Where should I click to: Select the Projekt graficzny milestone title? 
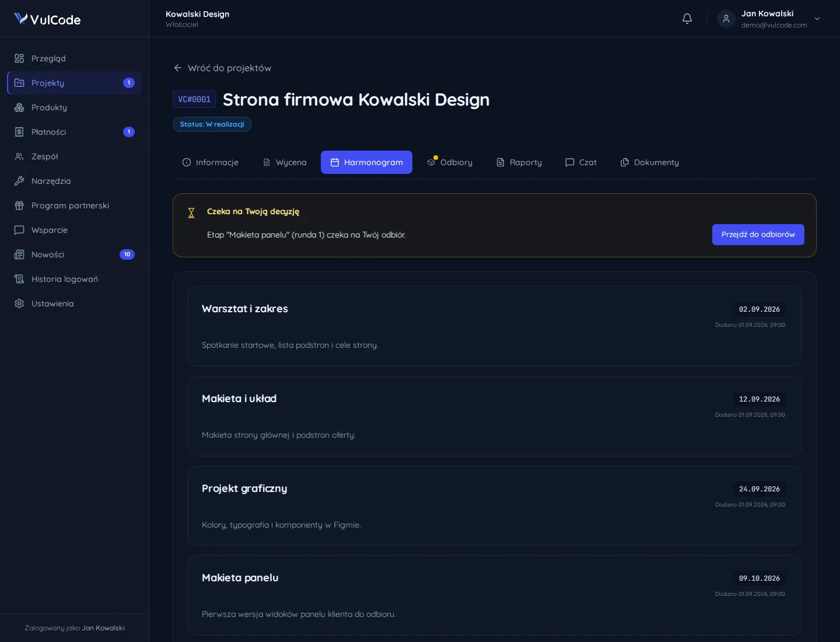pyautogui.click(x=244, y=489)
